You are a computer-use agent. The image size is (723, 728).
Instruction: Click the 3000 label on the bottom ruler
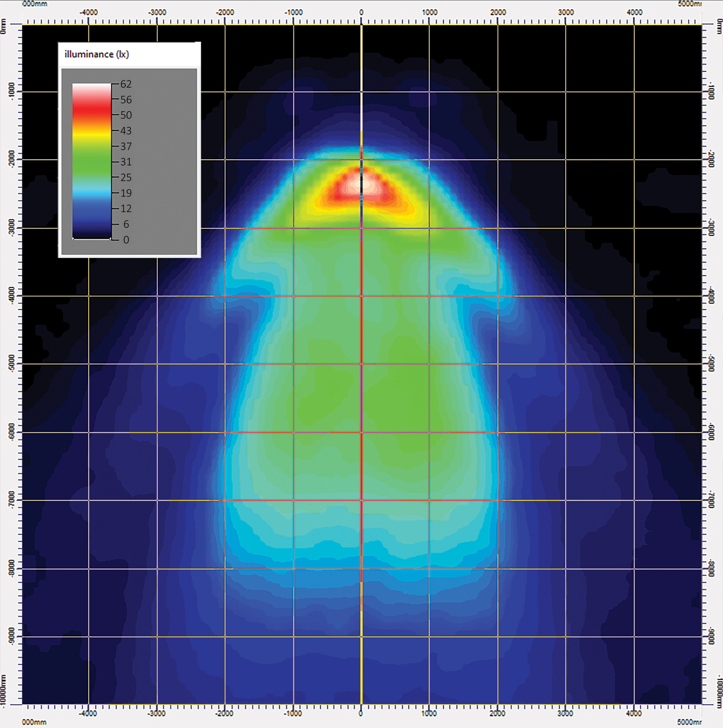pos(565,713)
